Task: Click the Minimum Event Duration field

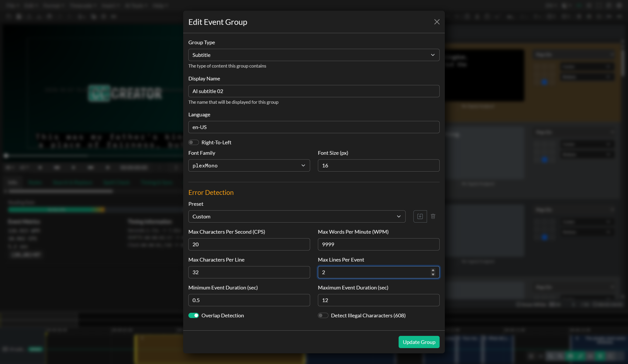Action: click(249, 300)
